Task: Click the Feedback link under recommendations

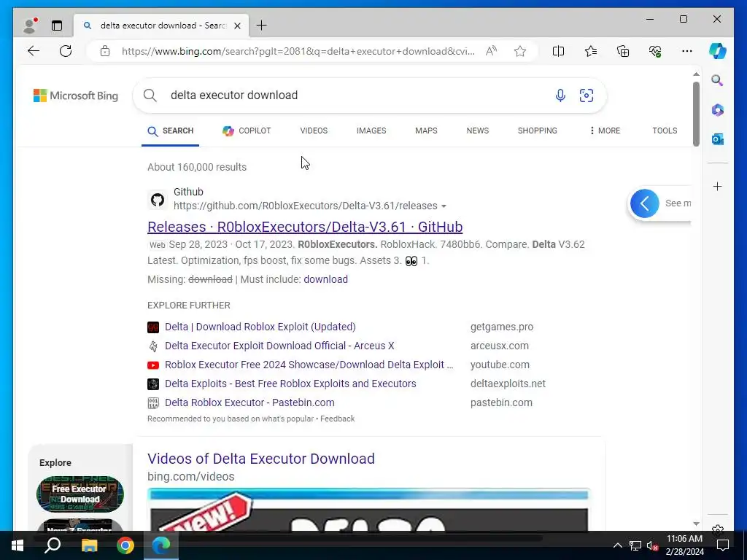Action: (337, 419)
